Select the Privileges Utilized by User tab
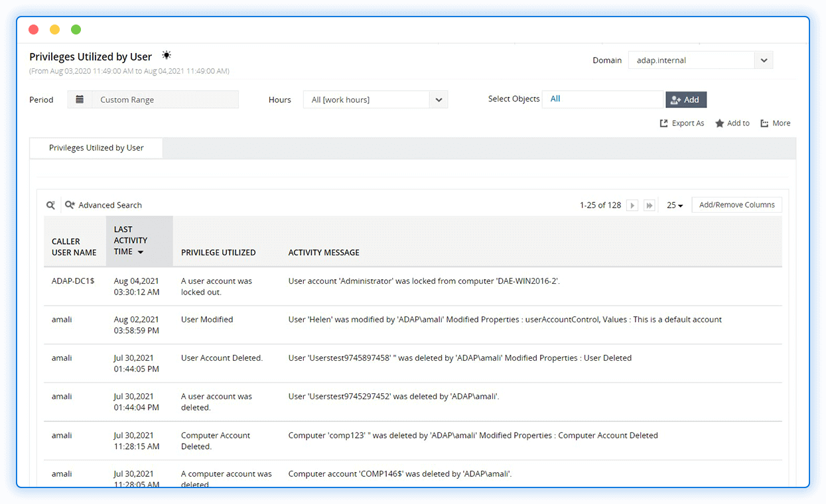The image size is (826, 504). [x=96, y=148]
